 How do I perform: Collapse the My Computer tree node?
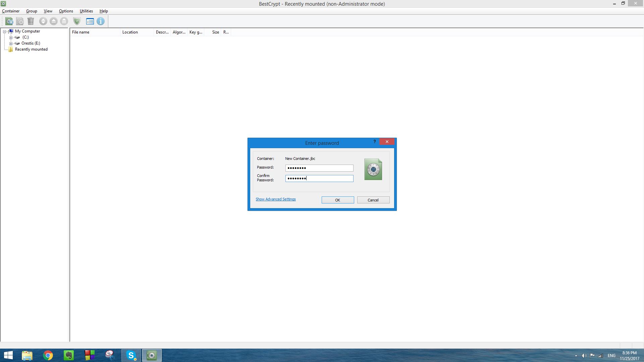point(5,32)
